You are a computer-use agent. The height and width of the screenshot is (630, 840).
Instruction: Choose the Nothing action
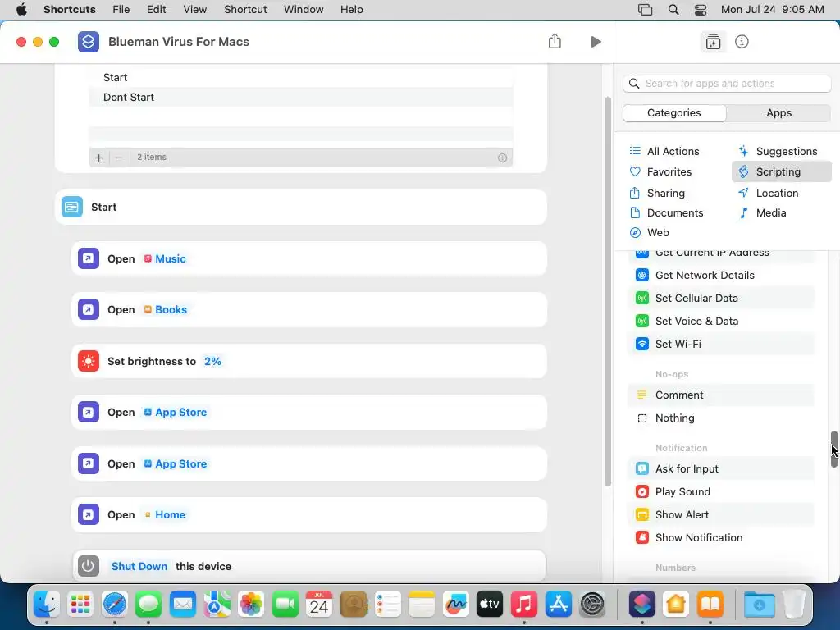coord(720,418)
